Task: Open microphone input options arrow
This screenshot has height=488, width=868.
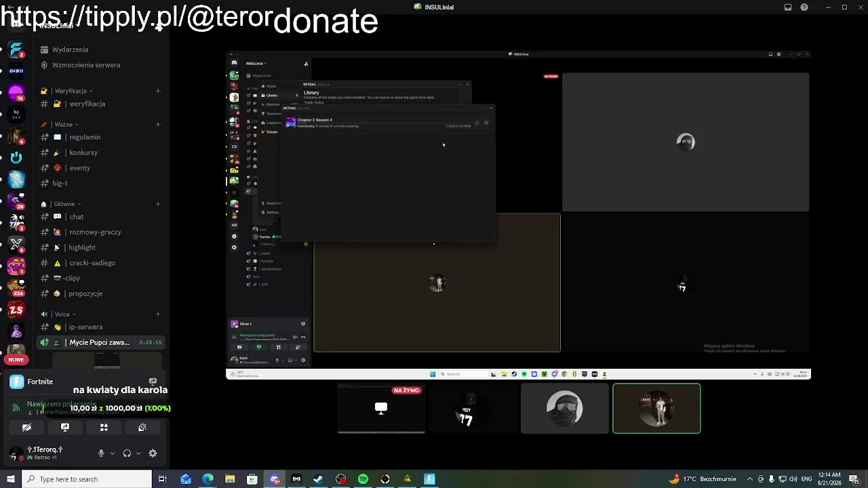Action: [112, 453]
